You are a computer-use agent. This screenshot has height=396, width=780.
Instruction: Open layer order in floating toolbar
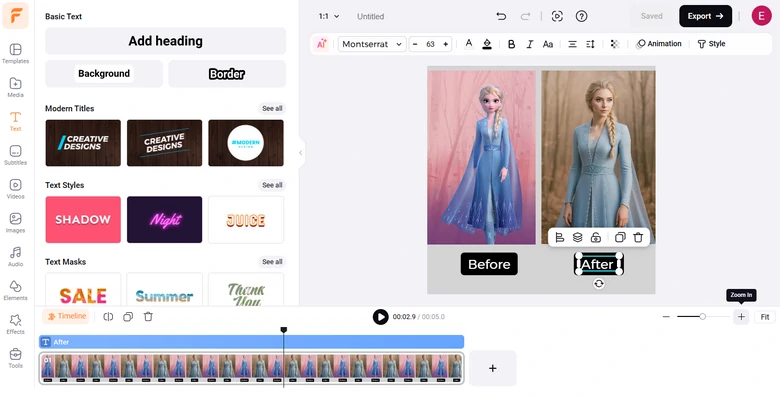pos(577,238)
